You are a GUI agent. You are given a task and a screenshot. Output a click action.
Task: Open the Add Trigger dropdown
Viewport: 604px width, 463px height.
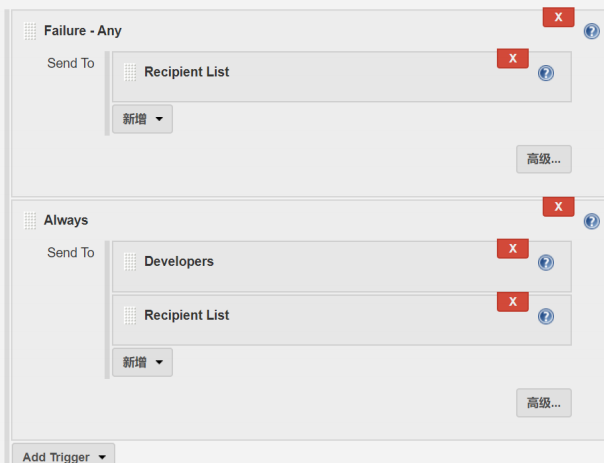tap(64, 455)
